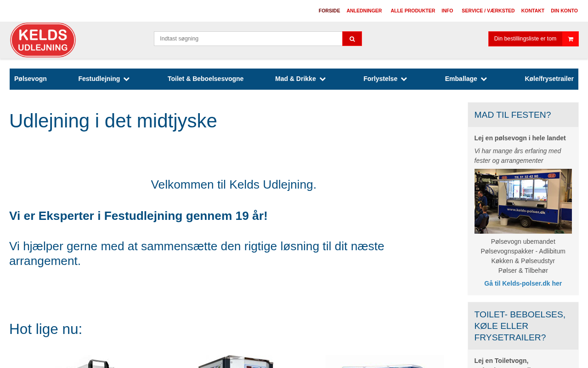The width and height of the screenshot is (588, 368).
Task: Click the Forlystelse menu label
Action: pyautogui.click(x=380, y=79)
